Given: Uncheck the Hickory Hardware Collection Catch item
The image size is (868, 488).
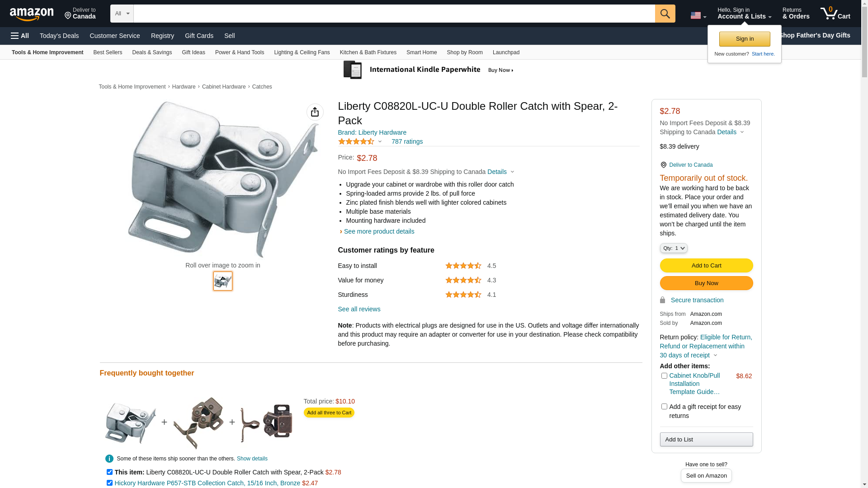Looking at the screenshot, I should [x=109, y=483].
